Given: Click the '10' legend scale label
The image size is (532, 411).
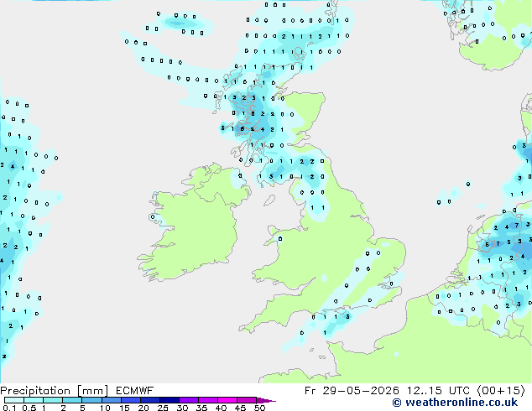Looking at the screenshot, I should click(105, 408).
